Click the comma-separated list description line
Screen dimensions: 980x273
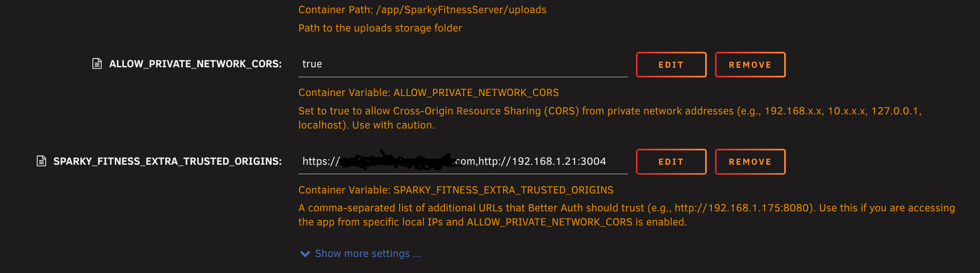tap(627, 208)
